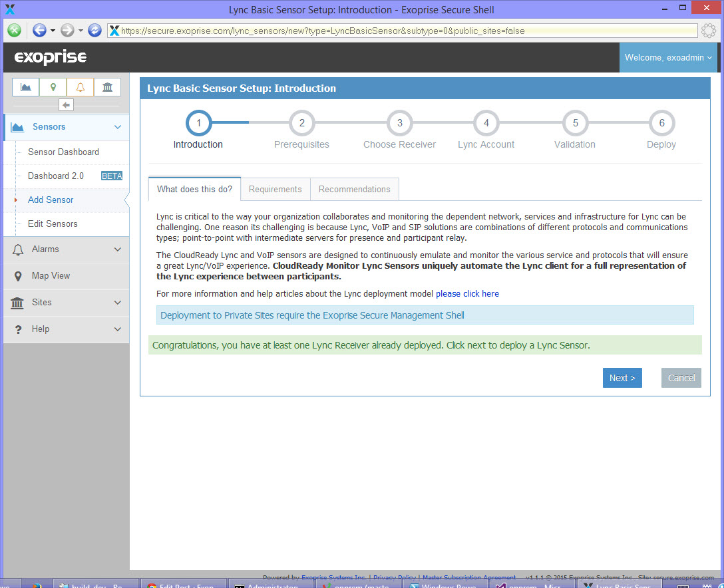
Task: Expand the Sites menu section
Action: tap(118, 302)
